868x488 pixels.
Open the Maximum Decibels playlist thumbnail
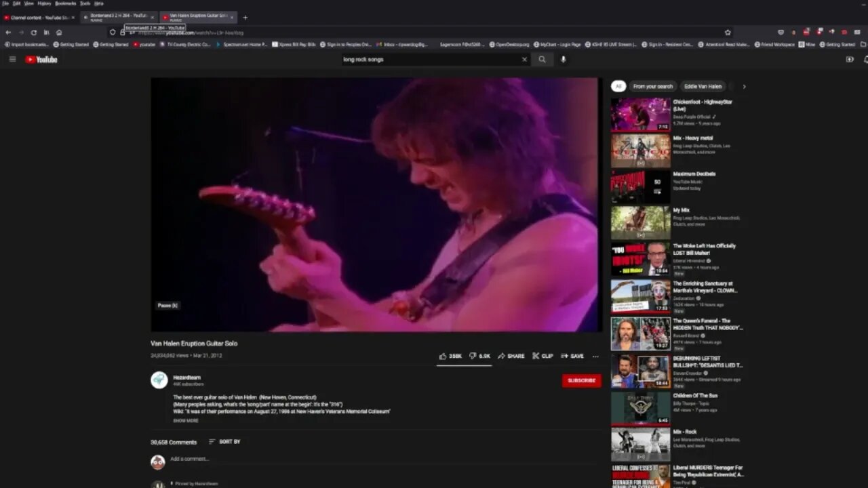pos(640,187)
